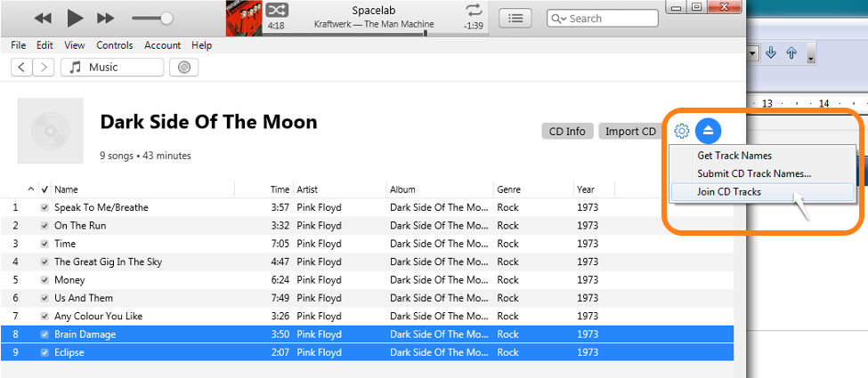Go back with the left arrow
Screen dimensions: 868x378
pyautogui.click(x=22, y=67)
